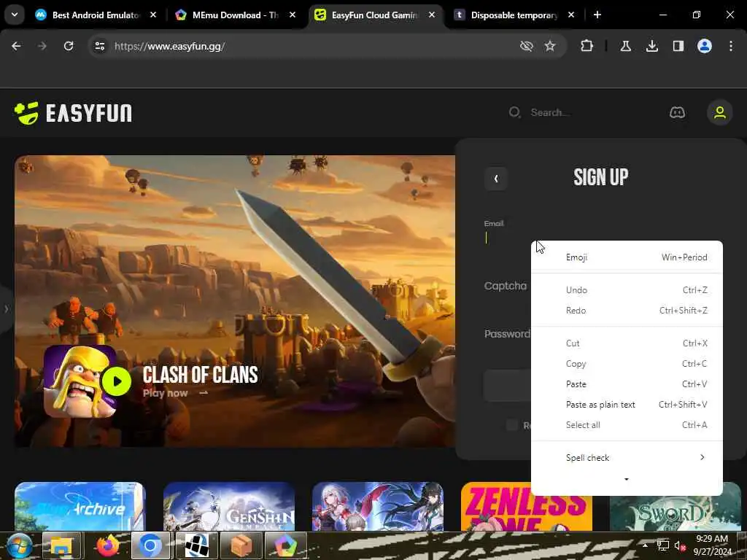The width and height of the screenshot is (747, 560).
Task: Click the Chromium taskbar icon
Action: 150,545
